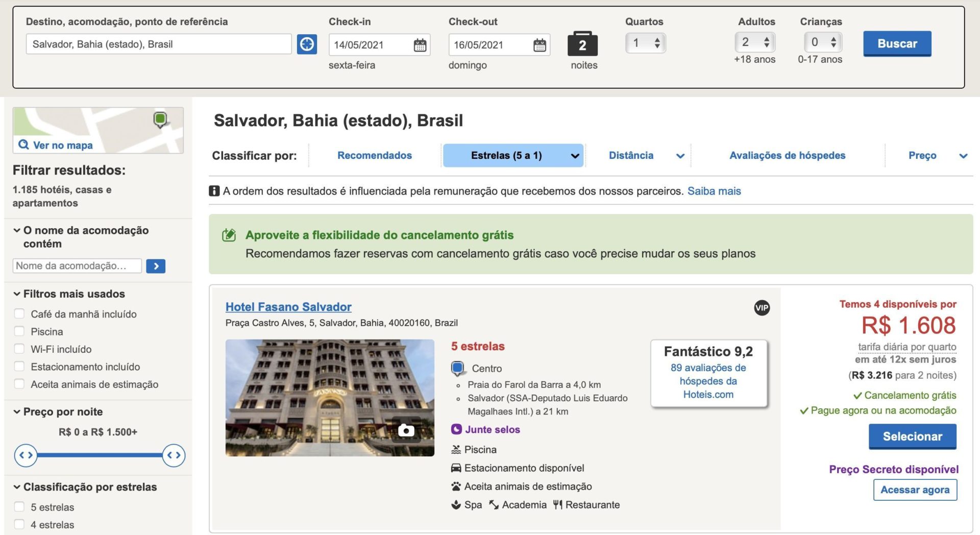Viewport: 980px width, 535px height.
Task: Open the Adultos count selector
Action: point(755,42)
